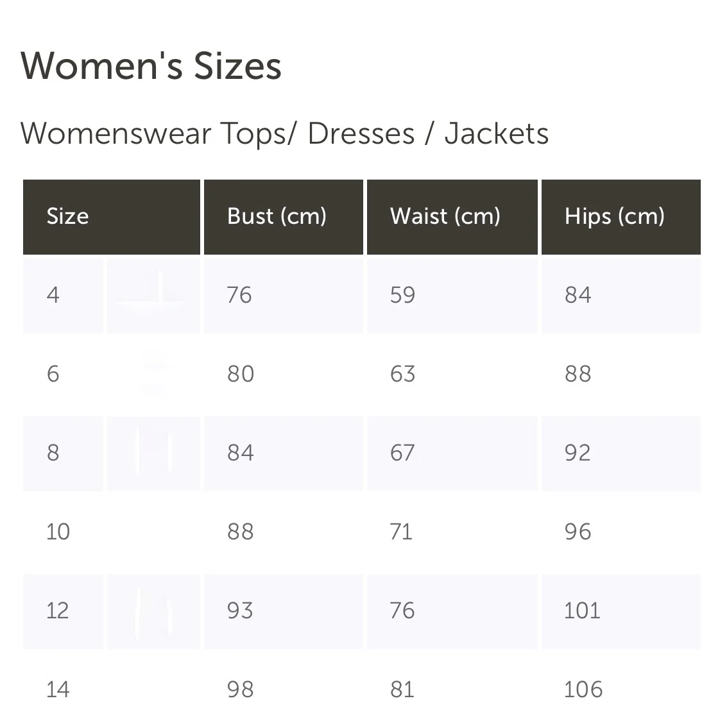Select hips value 92 for size 8
Image resolution: width=720 pixels, height=728 pixels.
(578, 453)
